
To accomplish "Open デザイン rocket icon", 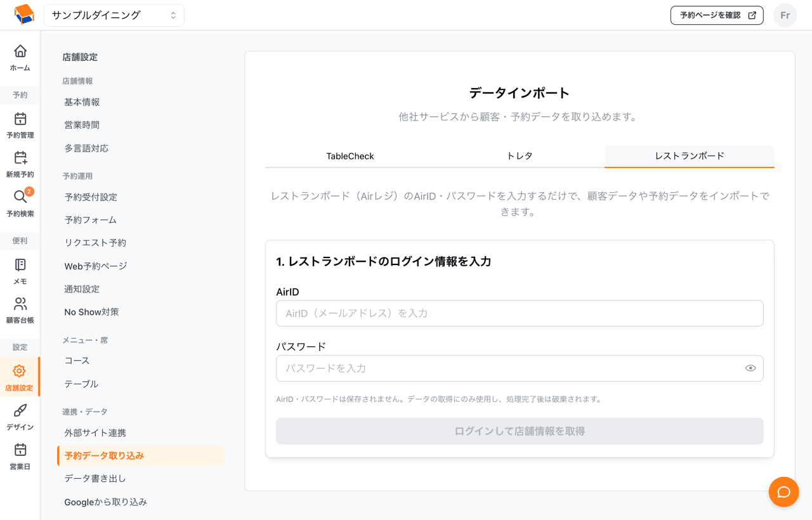I will point(20,410).
